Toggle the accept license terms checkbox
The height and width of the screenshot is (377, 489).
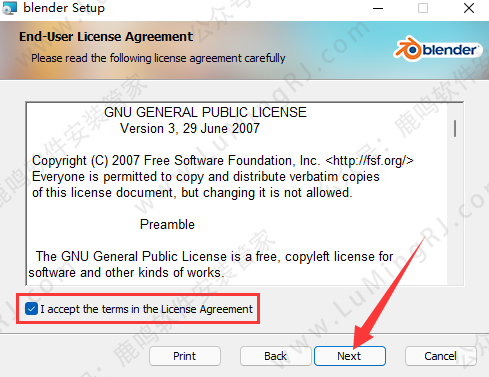tap(31, 309)
